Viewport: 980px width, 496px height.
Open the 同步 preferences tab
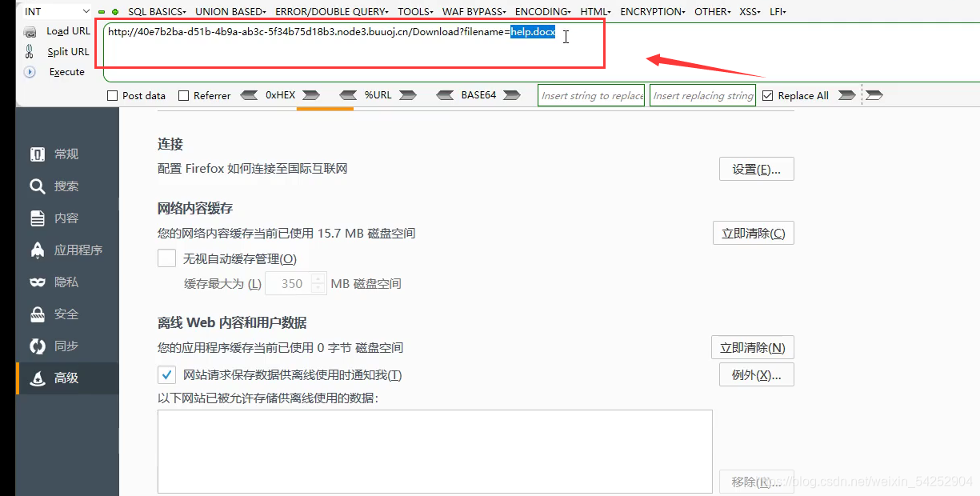pos(67,346)
